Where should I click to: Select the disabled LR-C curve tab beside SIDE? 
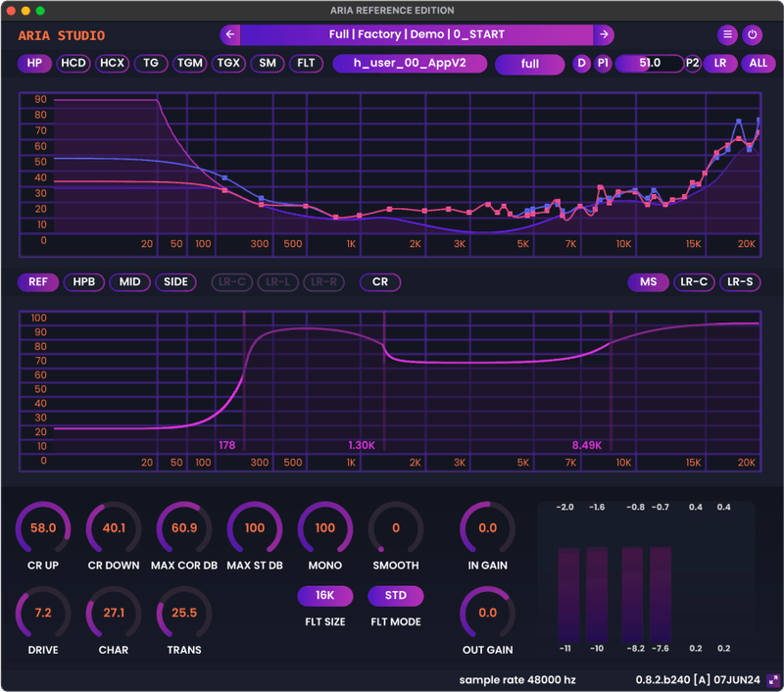point(232,282)
